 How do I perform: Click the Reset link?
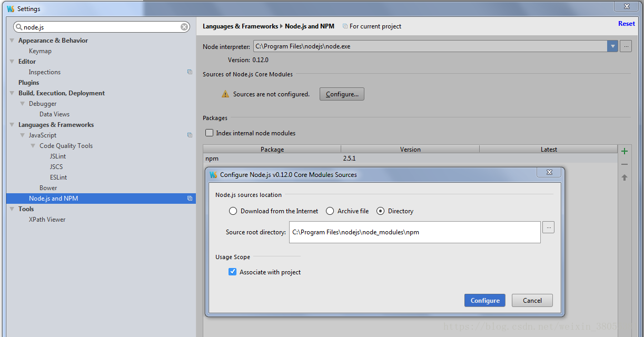coord(627,24)
